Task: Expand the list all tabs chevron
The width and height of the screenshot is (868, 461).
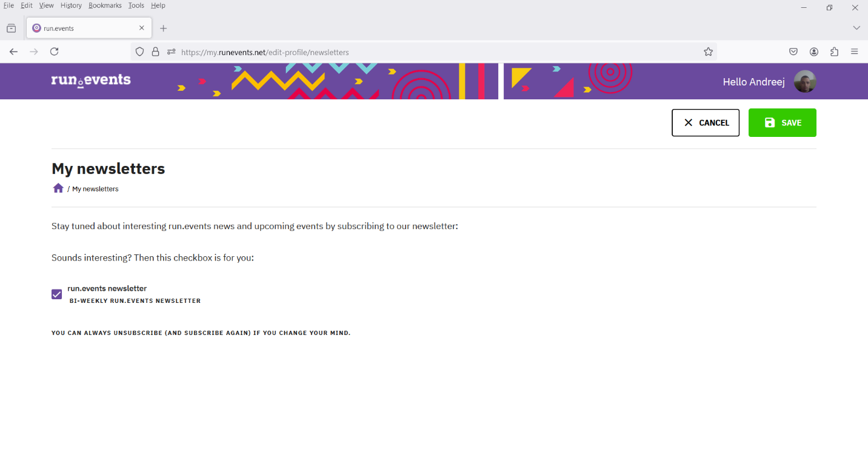Action: point(856,28)
